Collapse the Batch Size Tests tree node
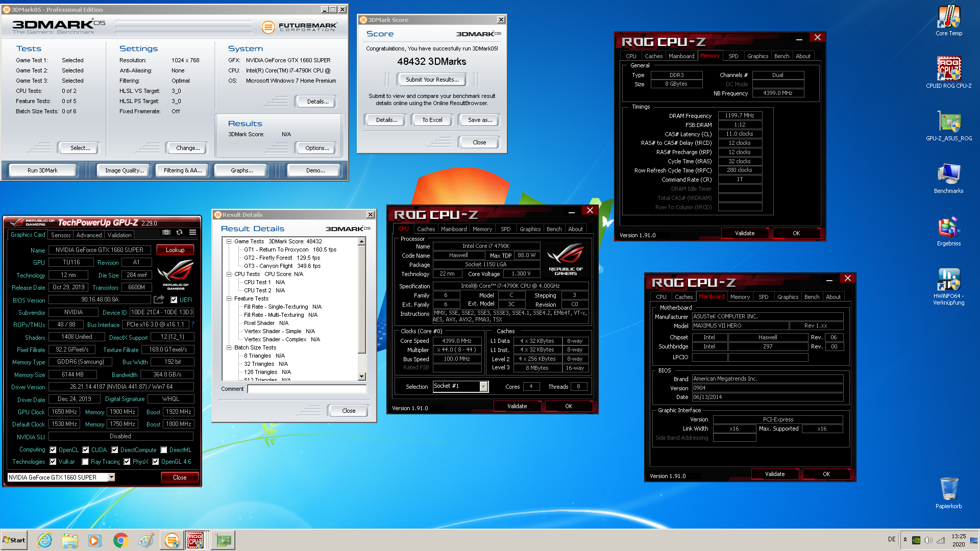980x551 pixels. [229, 347]
